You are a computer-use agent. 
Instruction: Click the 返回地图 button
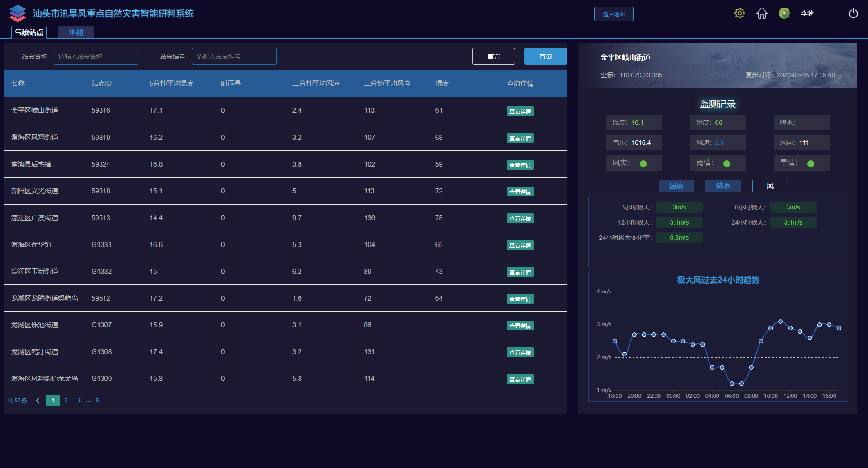(613, 14)
